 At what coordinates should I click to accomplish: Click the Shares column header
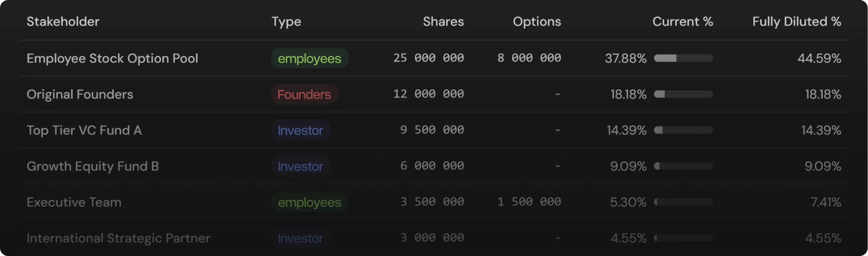point(443,21)
